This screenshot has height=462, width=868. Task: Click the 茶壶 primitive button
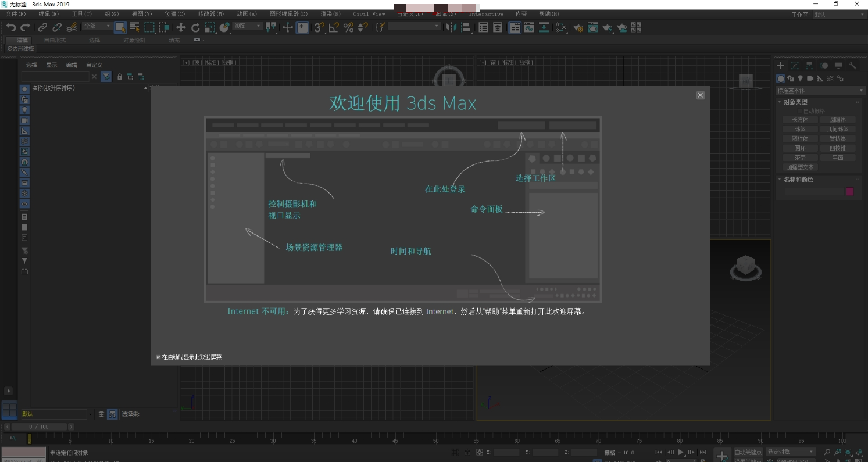[x=800, y=157]
